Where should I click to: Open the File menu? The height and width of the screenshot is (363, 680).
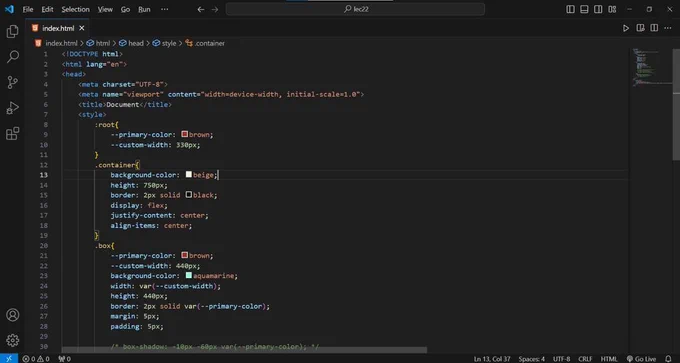pos(28,9)
